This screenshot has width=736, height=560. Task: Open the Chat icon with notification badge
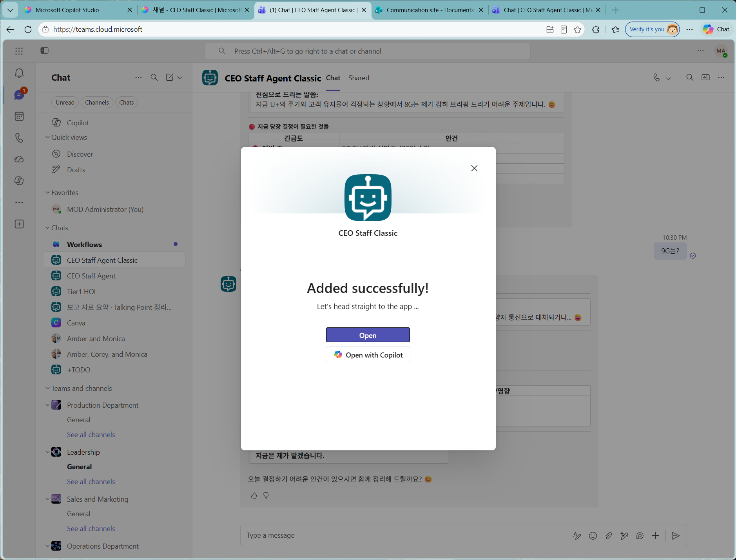click(x=19, y=94)
